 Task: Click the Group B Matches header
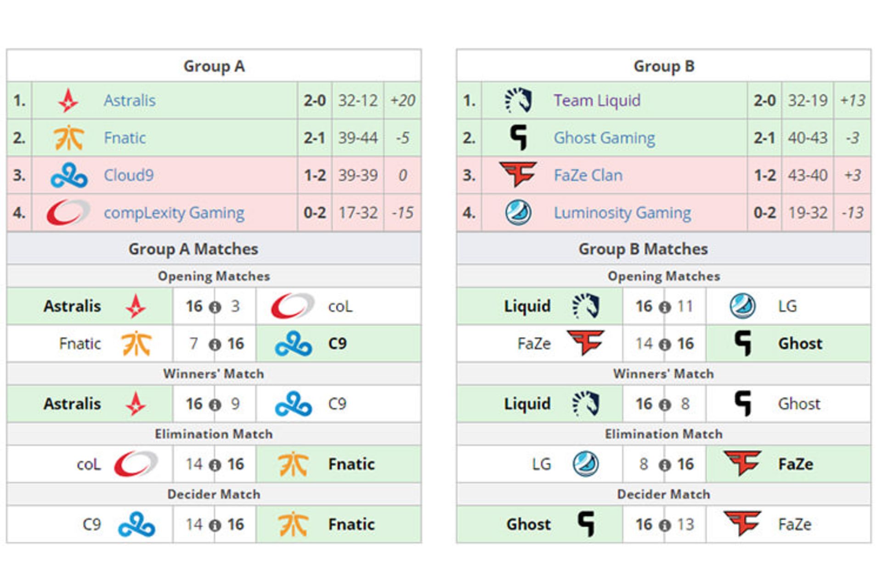pos(643,249)
